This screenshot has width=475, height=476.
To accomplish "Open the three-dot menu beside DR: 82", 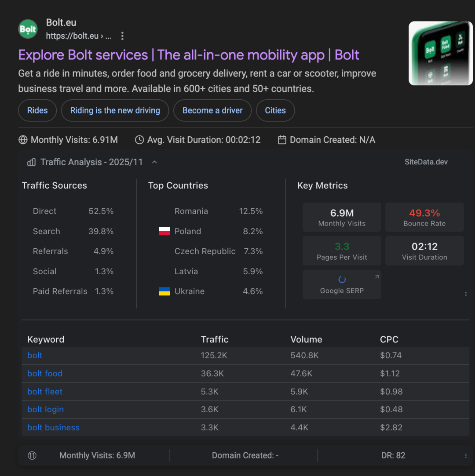I will coord(466,455).
